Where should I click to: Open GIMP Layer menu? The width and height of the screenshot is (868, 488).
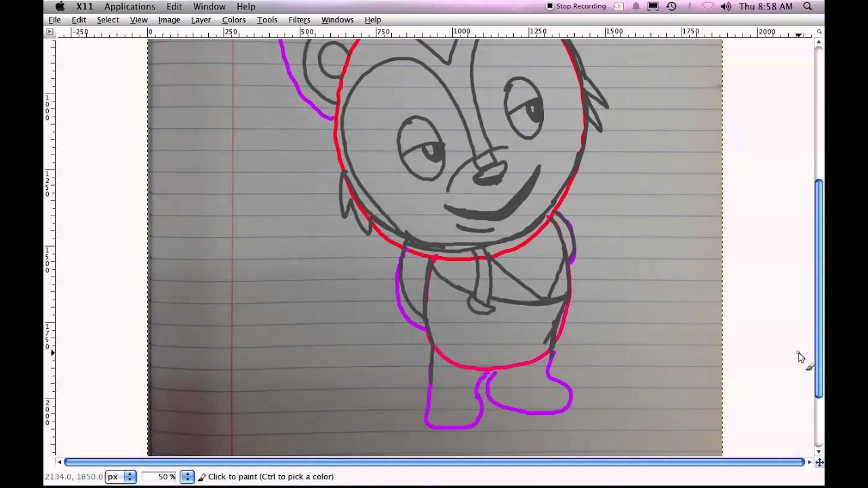coord(201,20)
